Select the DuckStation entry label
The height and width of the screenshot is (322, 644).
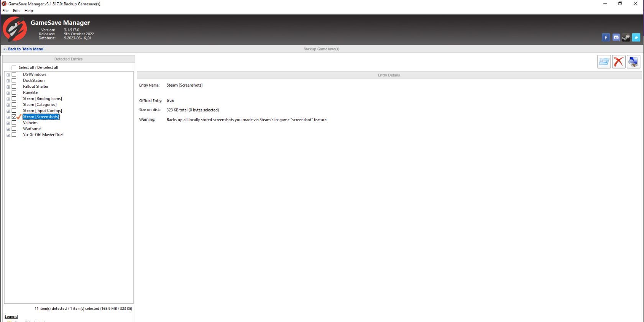click(x=34, y=80)
